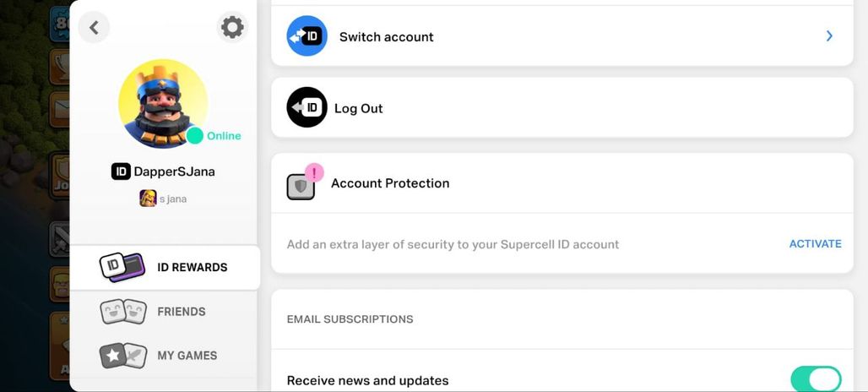Click the Switch account blue ID icon

pyautogui.click(x=307, y=36)
